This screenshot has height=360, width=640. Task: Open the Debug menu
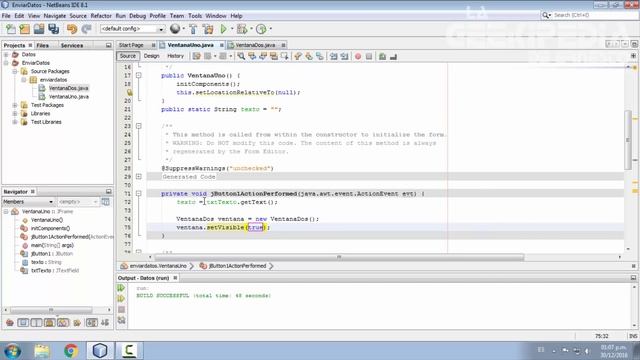pos(138,16)
